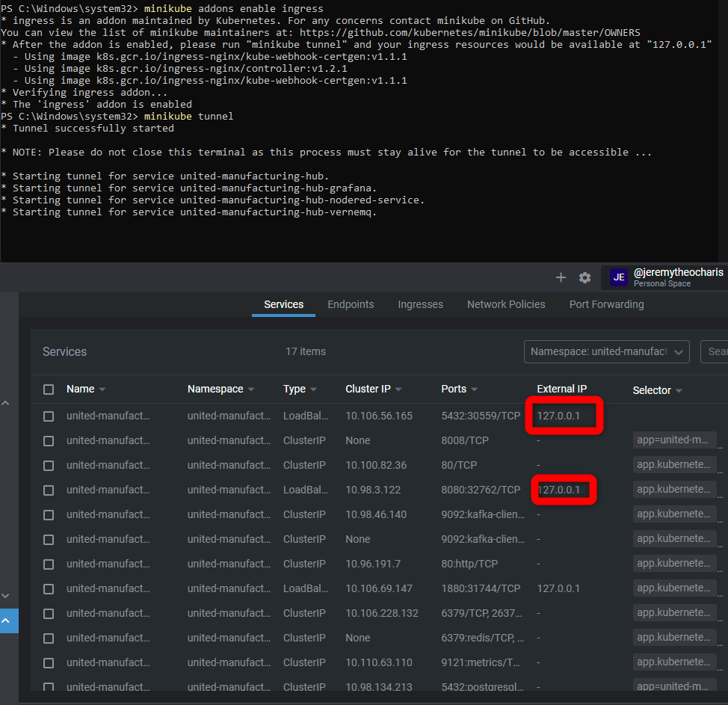Image resolution: width=728 pixels, height=705 pixels.
Task: Click the plus icon beside the gear
Action: click(561, 277)
